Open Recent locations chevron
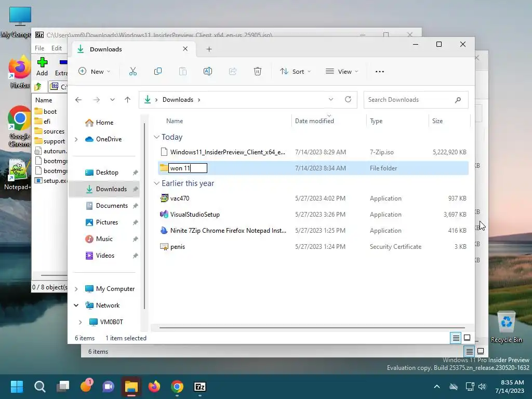Image resolution: width=532 pixels, height=399 pixels. [x=112, y=100]
